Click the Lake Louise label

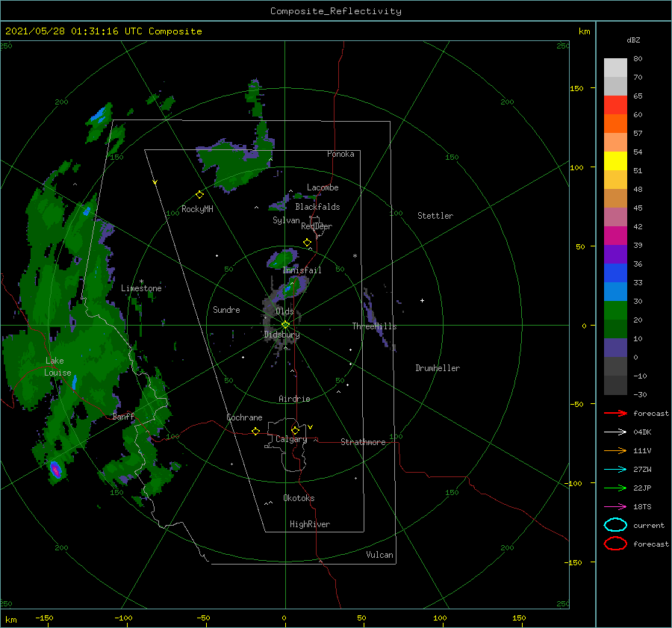pyautogui.click(x=57, y=367)
